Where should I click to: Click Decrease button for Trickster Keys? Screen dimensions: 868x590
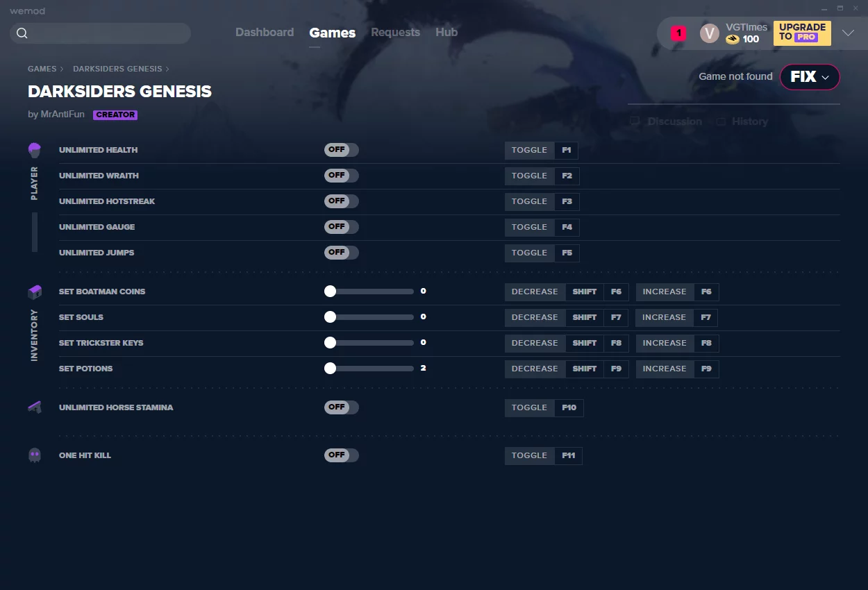point(535,343)
